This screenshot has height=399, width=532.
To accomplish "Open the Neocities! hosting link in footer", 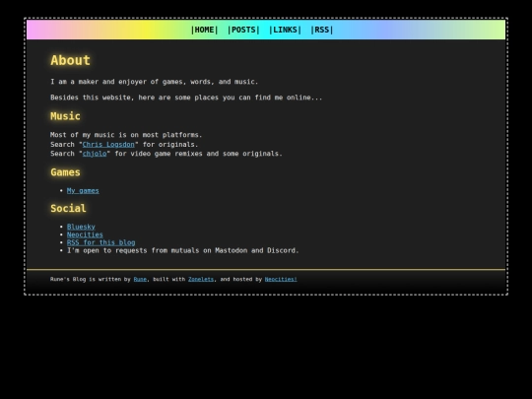I will [x=281, y=279].
